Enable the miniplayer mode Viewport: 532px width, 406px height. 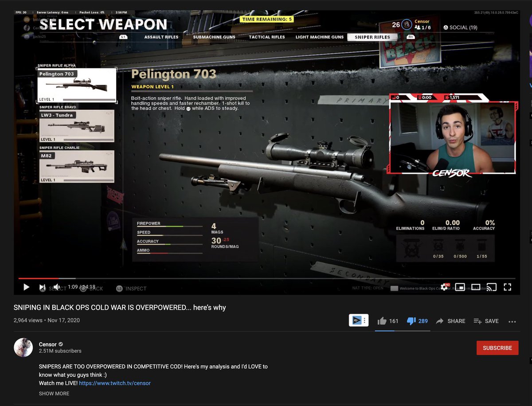[x=460, y=287]
